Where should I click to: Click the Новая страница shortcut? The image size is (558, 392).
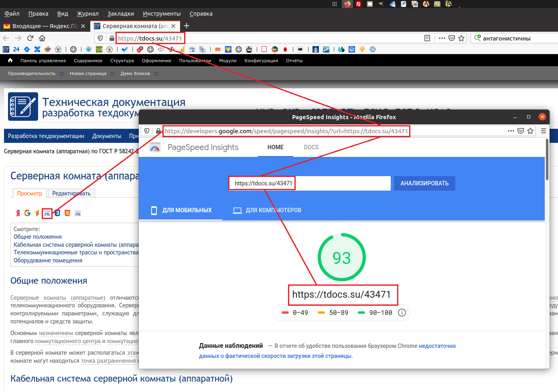pos(88,73)
